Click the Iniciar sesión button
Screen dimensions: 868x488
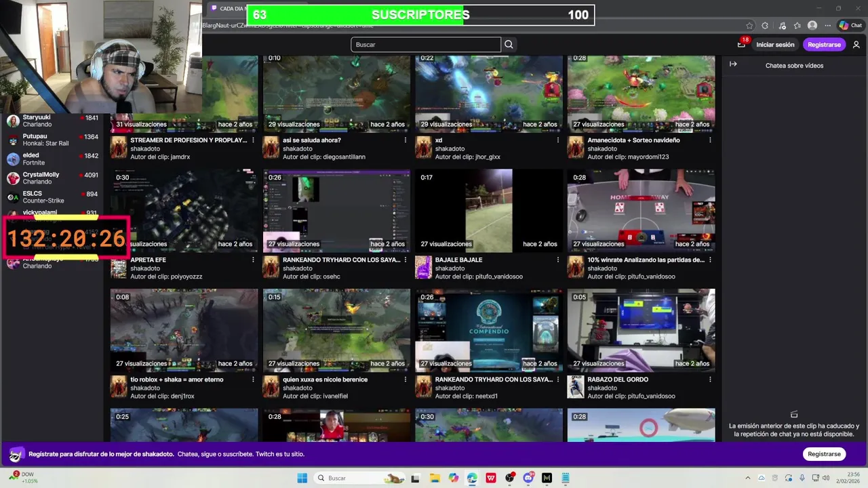pyautogui.click(x=775, y=45)
